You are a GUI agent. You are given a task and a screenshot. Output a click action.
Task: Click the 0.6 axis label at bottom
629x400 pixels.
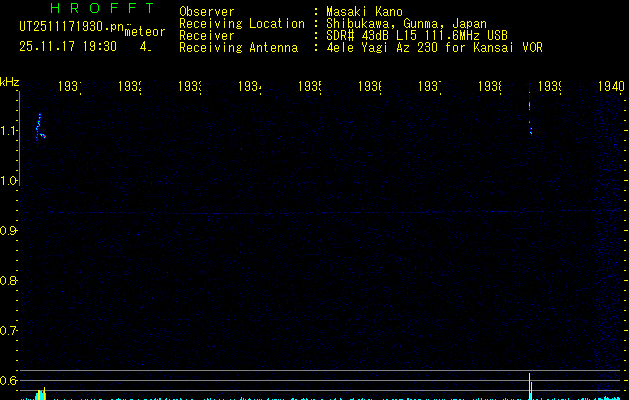[x=10, y=380]
